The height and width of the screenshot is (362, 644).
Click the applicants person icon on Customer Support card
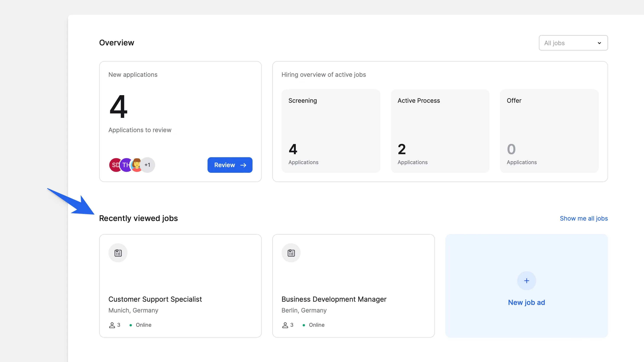tap(112, 325)
